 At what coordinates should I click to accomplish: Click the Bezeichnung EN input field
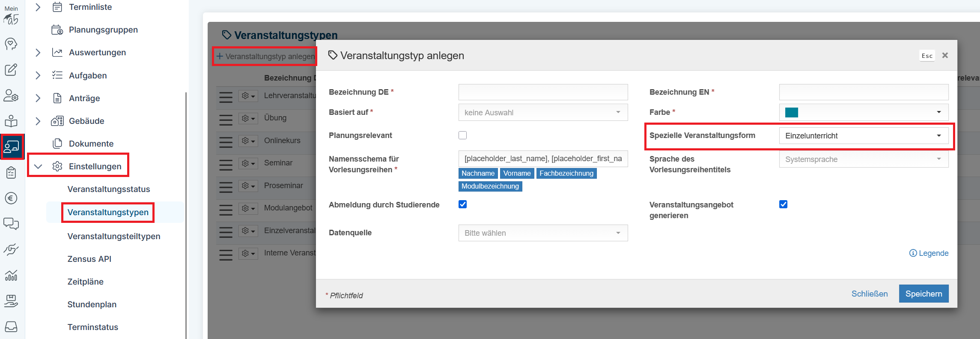[864, 92]
